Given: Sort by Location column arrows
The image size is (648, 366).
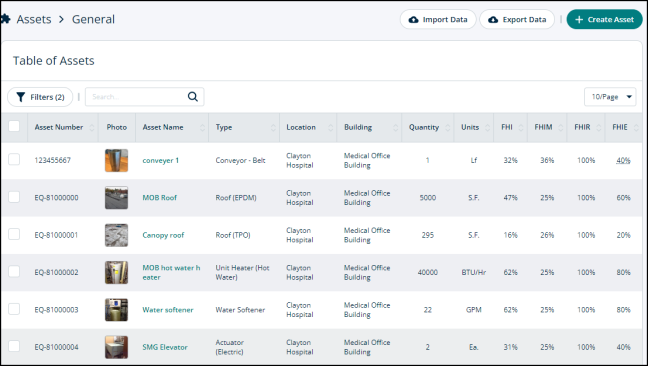Looking at the screenshot, I should click(x=330, y=128).
